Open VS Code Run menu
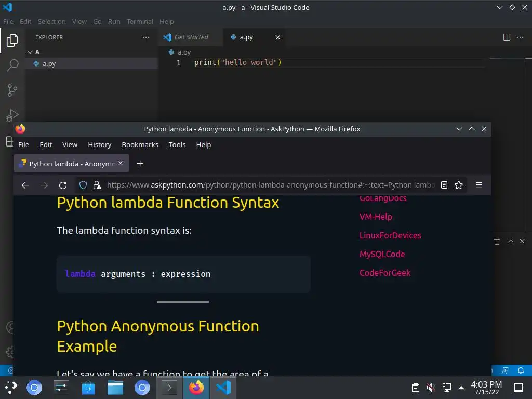The width and height of the screenshot is (532, 399). click(x=114, y=21)
